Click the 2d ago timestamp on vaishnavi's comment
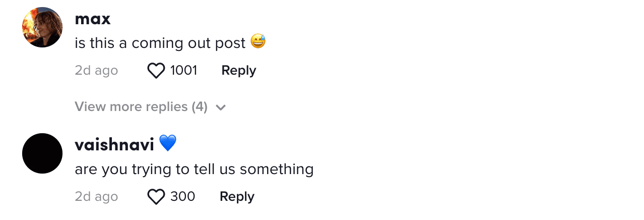Image resolution: width=644 pixels, height=220 pixels. (96, 197)
